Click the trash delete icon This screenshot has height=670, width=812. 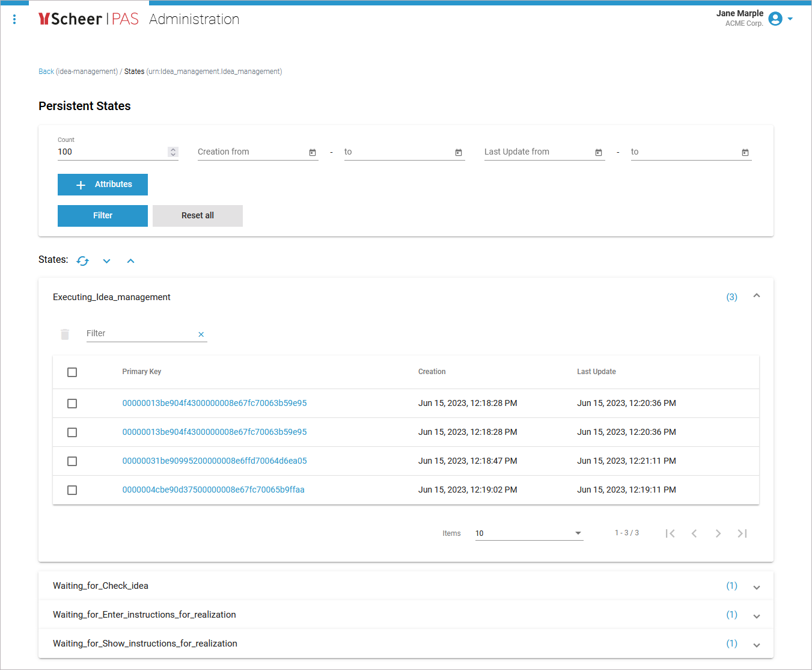pyautogui.click(x=65, y=334)
